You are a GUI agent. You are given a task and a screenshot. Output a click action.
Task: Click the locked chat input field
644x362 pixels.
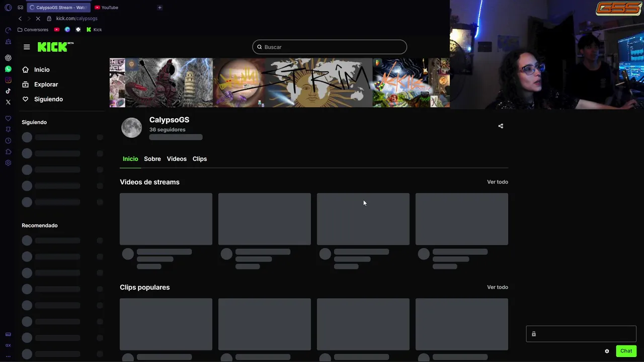point(581,334)
